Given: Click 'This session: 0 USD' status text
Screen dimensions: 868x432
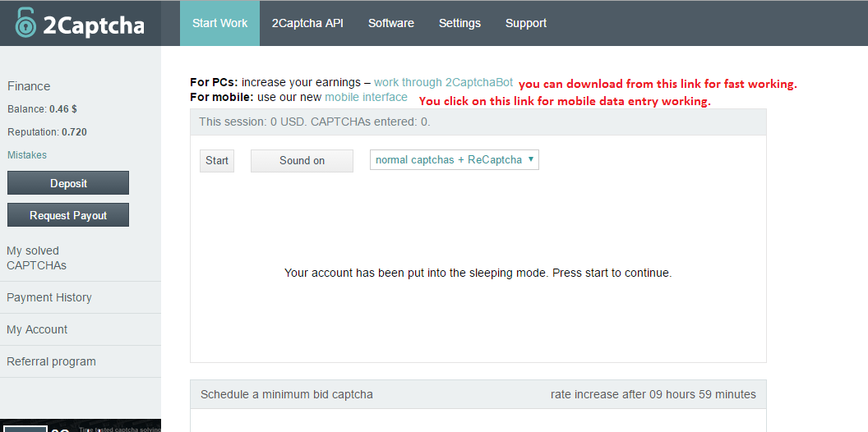Looking at the screenshot, I should [315, 122].
